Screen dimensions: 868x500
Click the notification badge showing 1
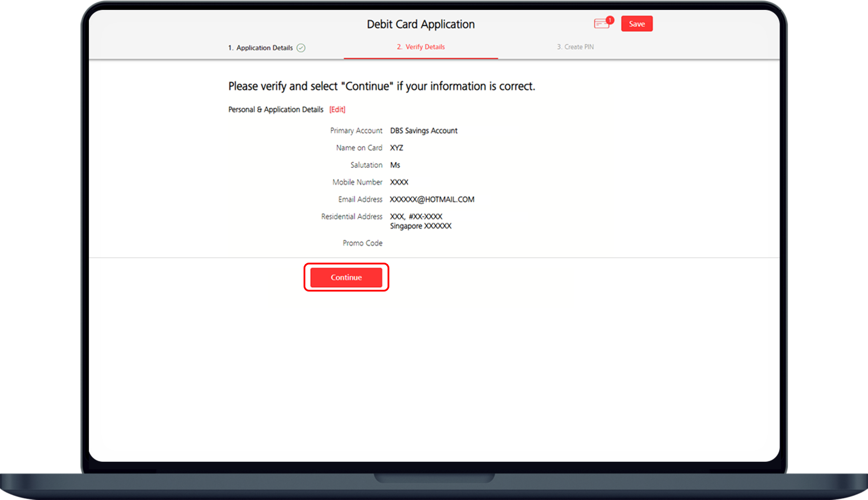[610, 20]
